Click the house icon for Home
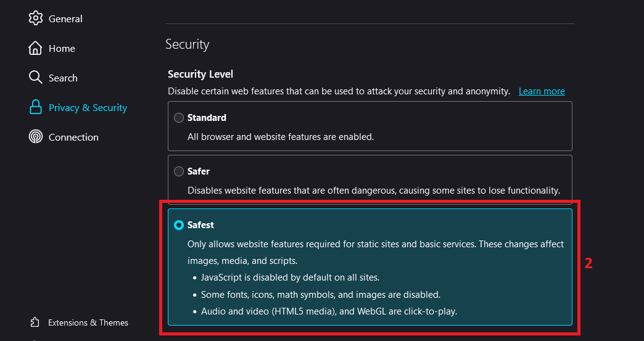The height and width of the screenshot is (341, 644). (36, 48)
